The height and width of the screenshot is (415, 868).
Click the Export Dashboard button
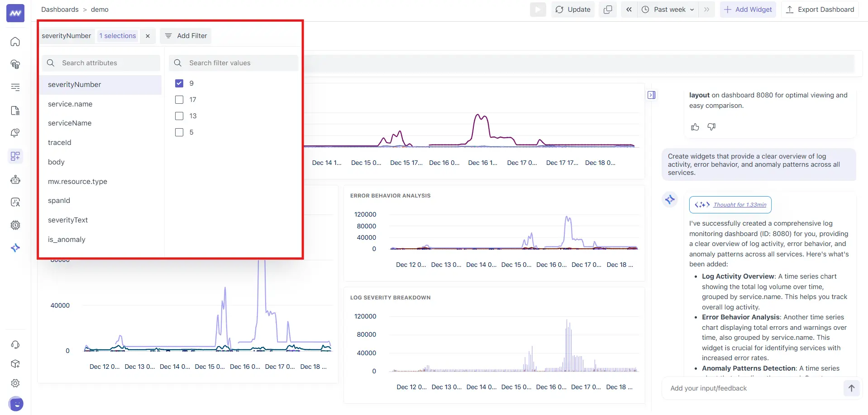pyautogui.click(x=820, y=10)
